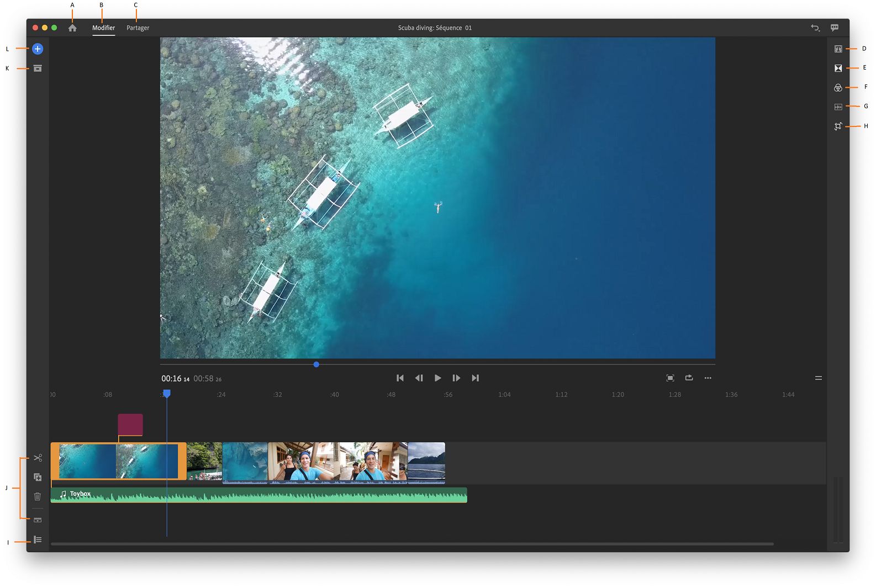The width and height of the screenshot is (876, 588).
Task: Select the selfie group clip
Action: tap(337, 463)
